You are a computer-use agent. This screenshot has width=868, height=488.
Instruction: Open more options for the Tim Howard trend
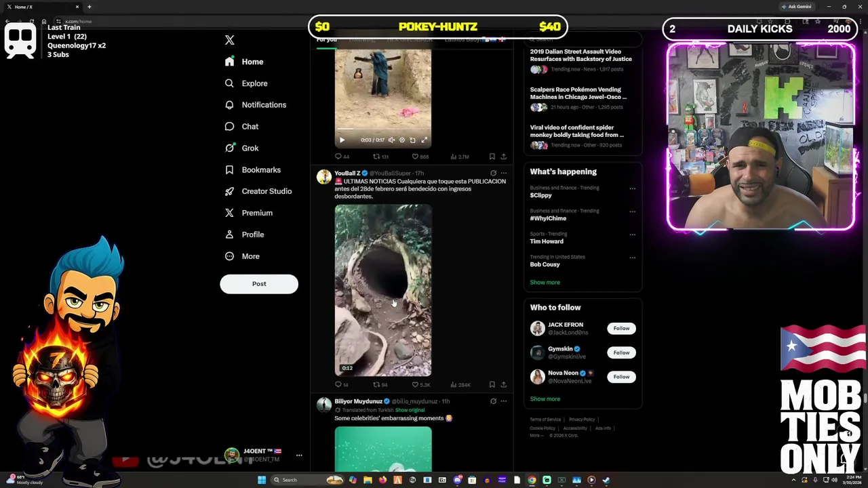pos(632,235)
